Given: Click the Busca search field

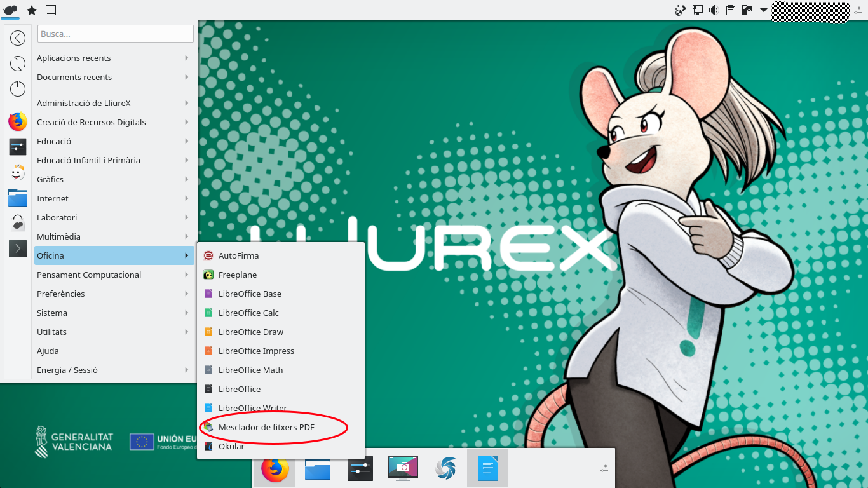Looking at the screenshot, I should [x=116, y=34].
